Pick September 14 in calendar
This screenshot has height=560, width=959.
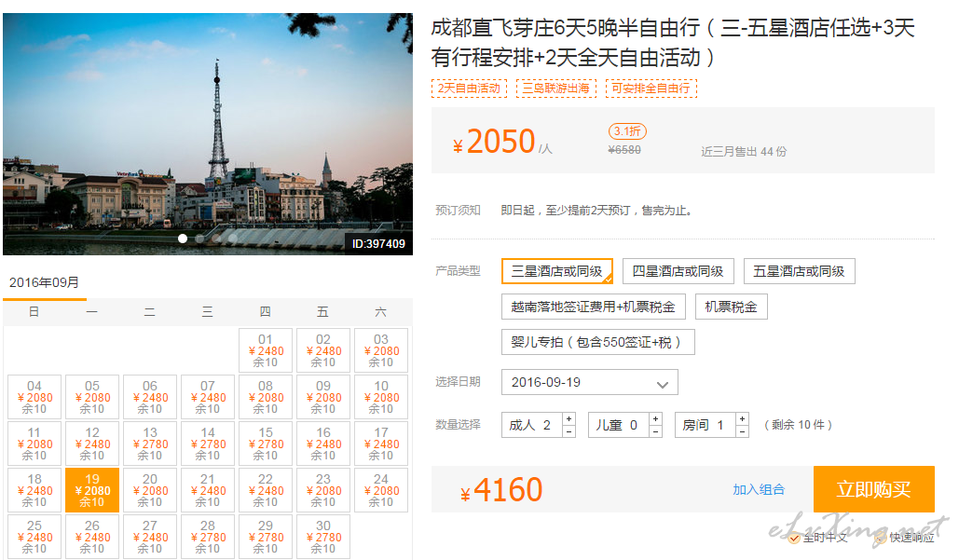(x=208, y=444)
